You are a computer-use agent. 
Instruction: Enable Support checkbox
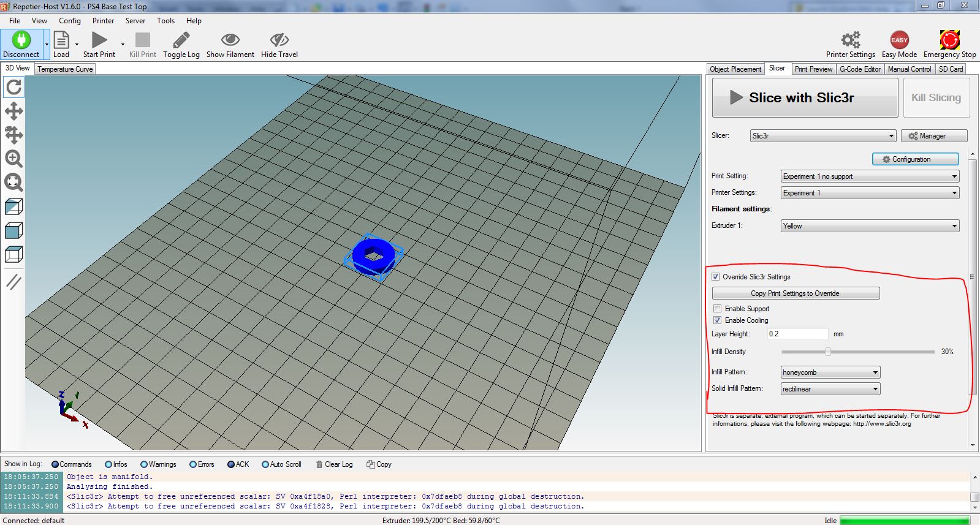pos(717,309)
